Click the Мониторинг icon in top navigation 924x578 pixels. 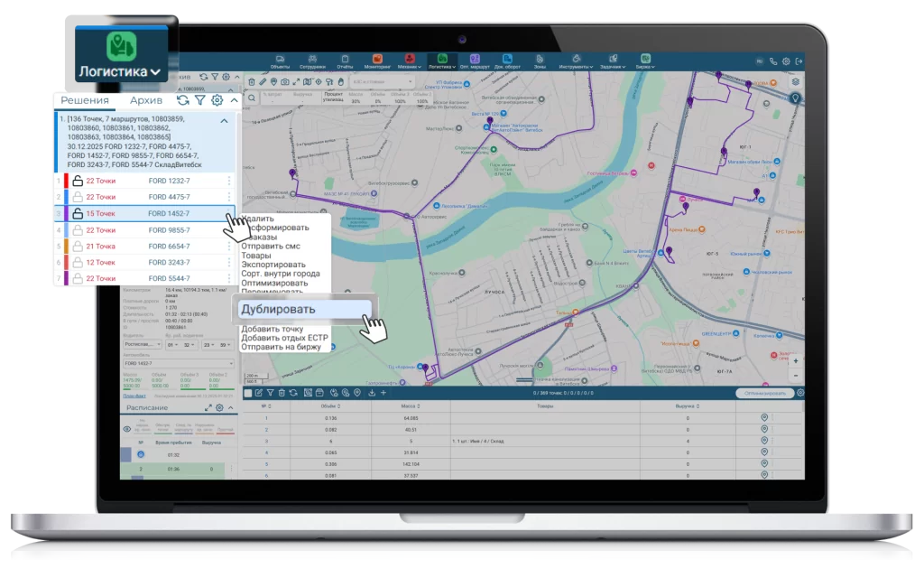[x=377, y=61]
